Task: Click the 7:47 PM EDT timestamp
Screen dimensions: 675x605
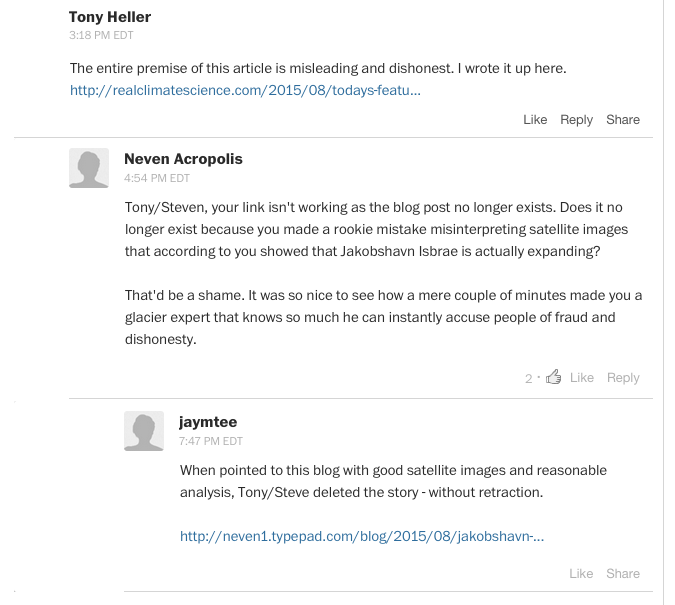Action: tap(211, 440)
